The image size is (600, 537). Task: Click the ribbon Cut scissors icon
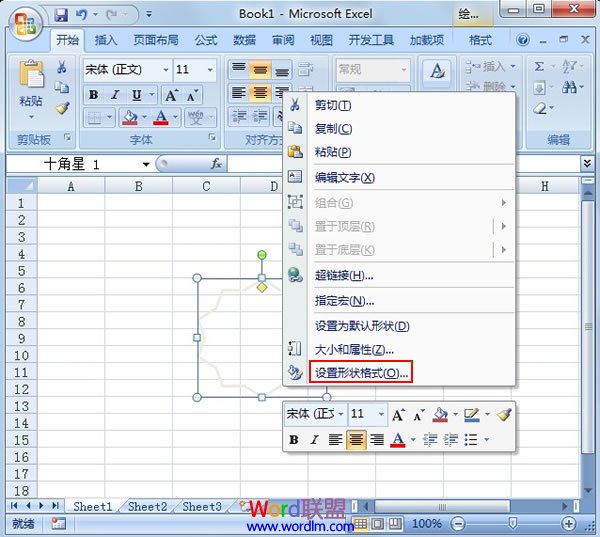coord(62,67)
